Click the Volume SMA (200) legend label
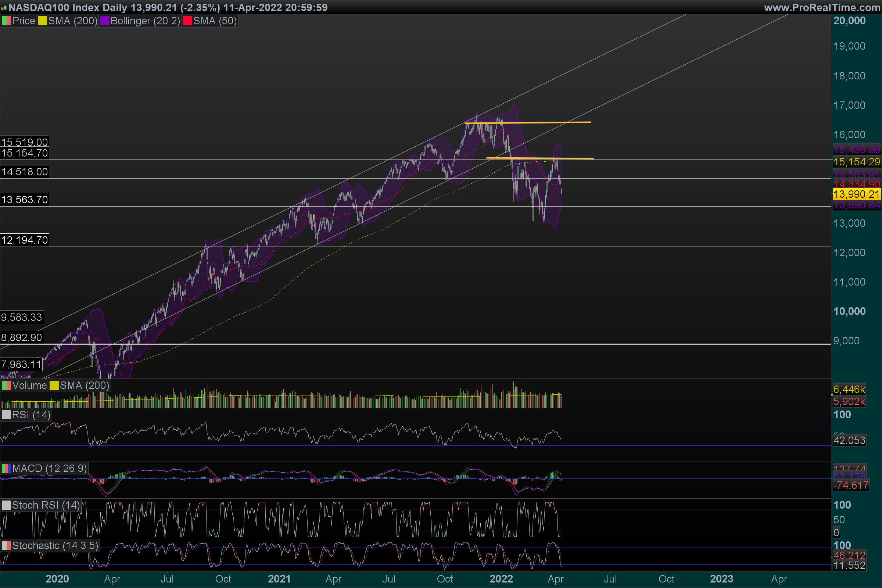Screen dimensions: 882x588 pyautogui.click(x=85, y=386)
